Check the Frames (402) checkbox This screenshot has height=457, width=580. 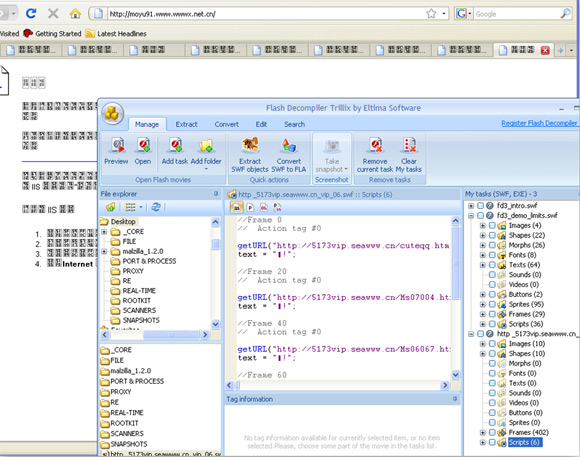click(x=492, y=433)
